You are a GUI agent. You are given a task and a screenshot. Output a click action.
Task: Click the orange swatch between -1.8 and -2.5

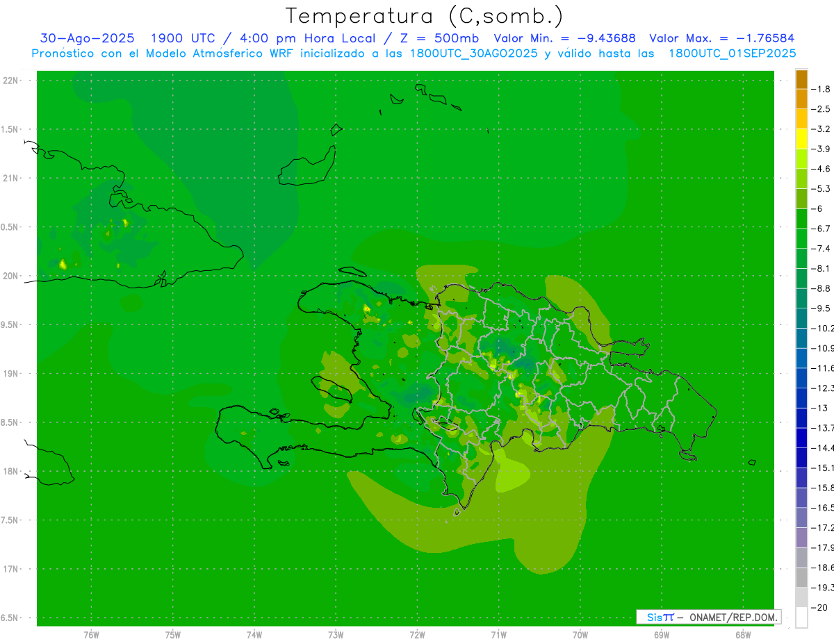(801, 99)
